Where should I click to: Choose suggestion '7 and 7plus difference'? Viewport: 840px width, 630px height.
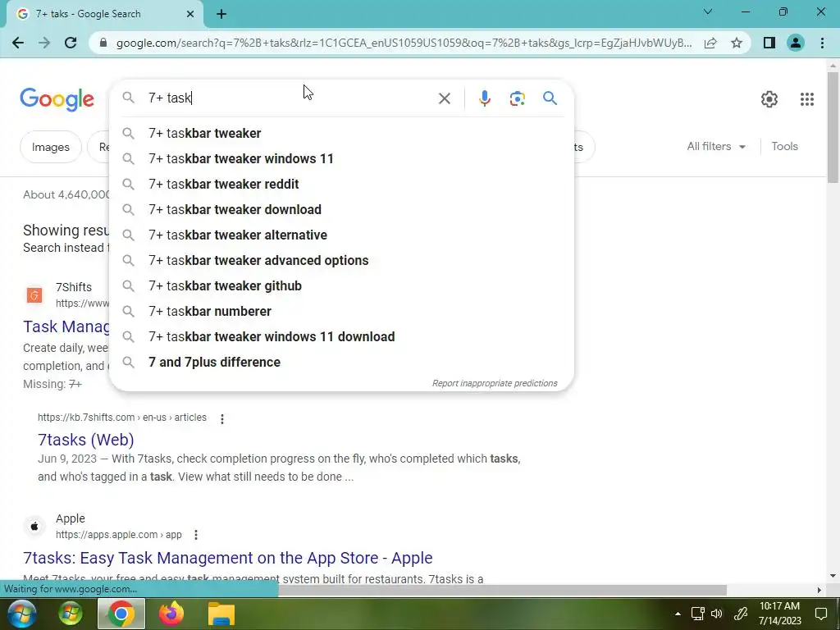tap(341, 362)
